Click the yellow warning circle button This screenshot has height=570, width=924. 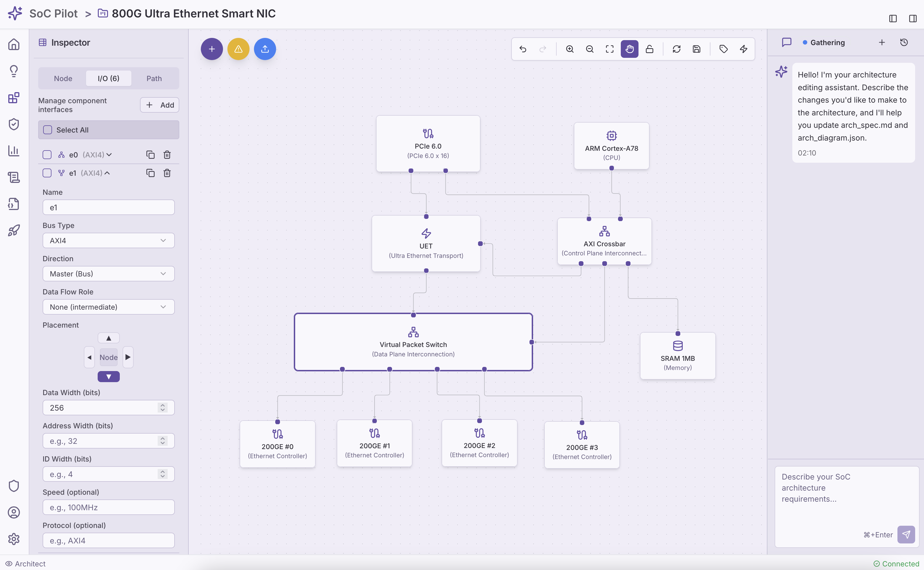[238, 49]
